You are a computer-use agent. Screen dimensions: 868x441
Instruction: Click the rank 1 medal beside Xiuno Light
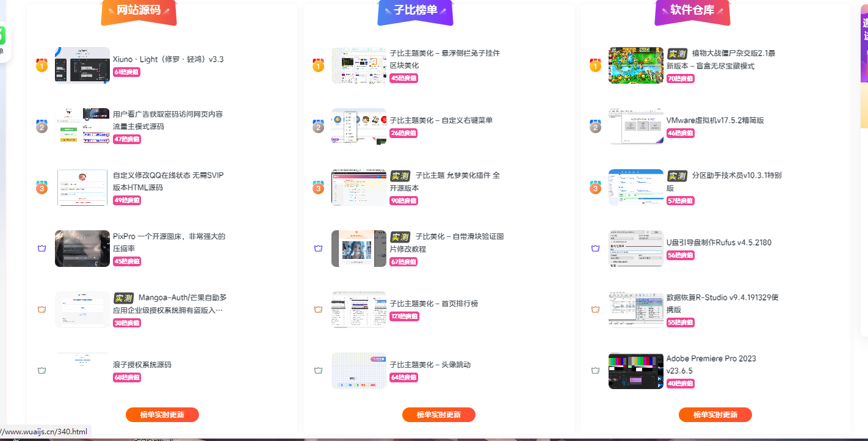[x=42, y=65]
